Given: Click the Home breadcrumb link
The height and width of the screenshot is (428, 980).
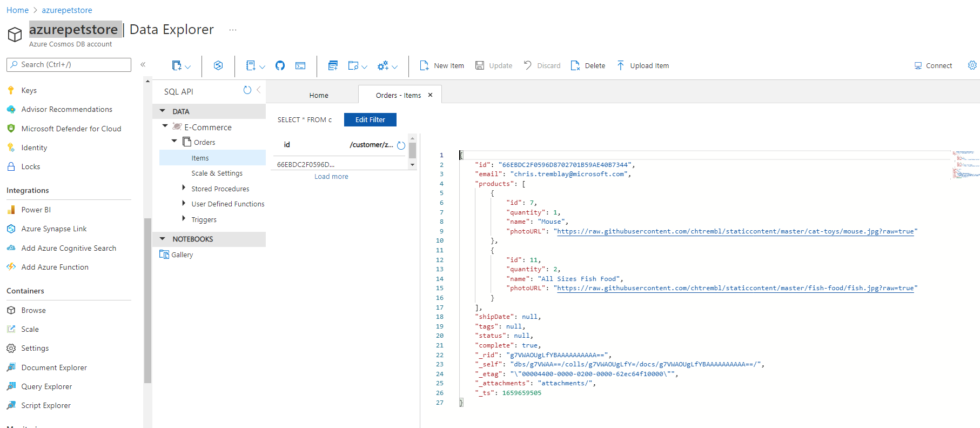Looking at the screenshot, I should click(17, 10).
